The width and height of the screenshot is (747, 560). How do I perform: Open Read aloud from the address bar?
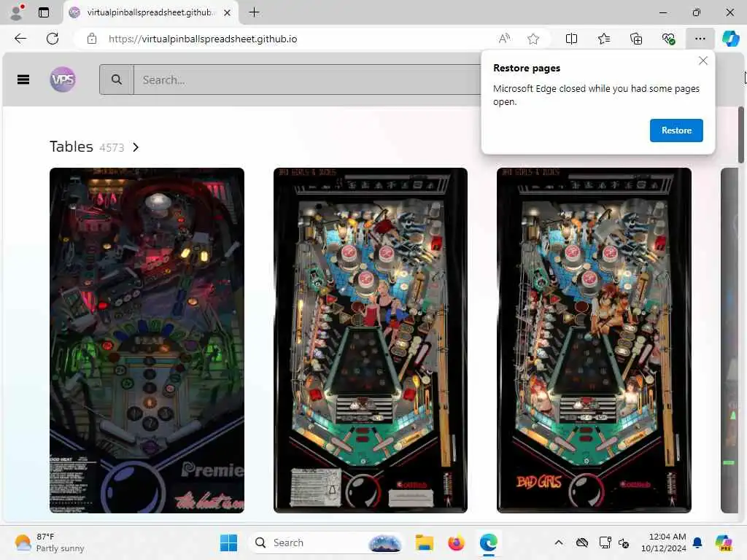504,39
